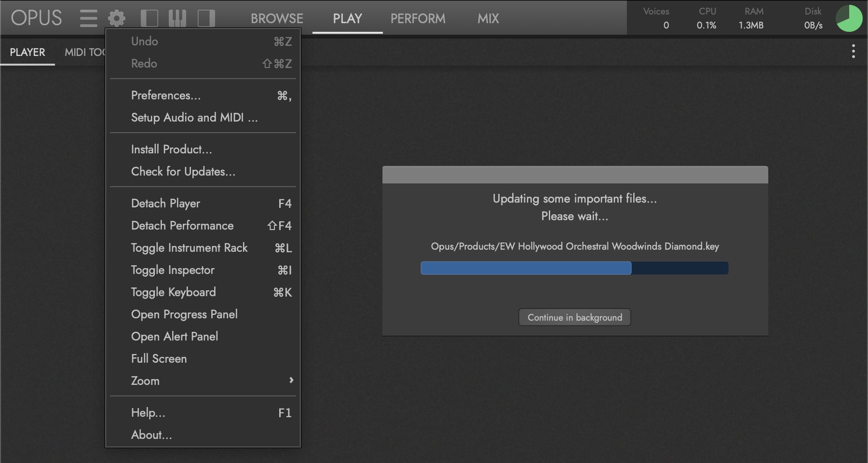Viewport: 868px width, 463px height.
Task: Choose Detach Performance menu item
Action: pyautogui.click(x=203, y=226)
